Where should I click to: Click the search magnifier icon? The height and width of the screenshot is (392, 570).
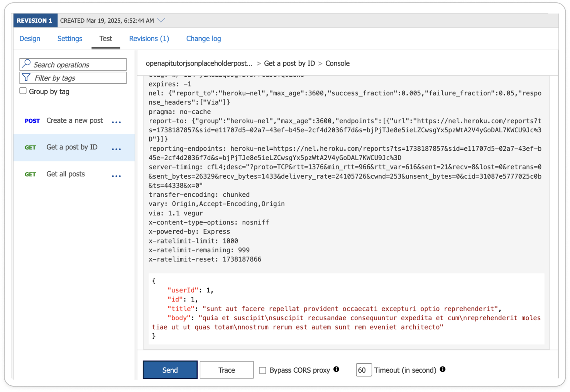[26, 64]
